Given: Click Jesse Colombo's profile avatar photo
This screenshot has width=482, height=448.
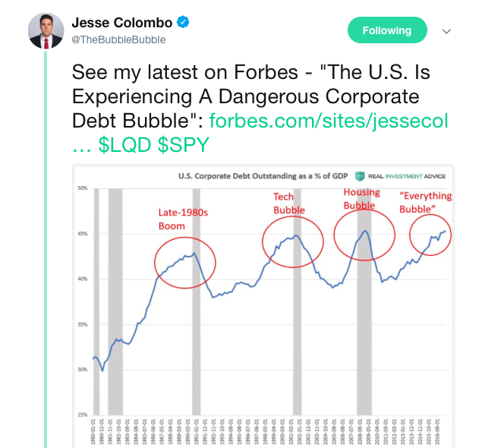Looking at the screenshot, I should pyautogui.click(x=46, y=30).
